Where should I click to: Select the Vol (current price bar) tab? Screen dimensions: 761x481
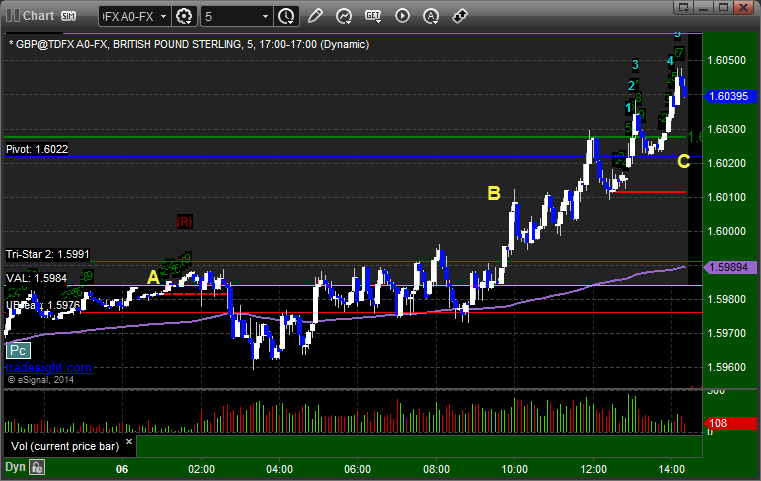(65, 446)
